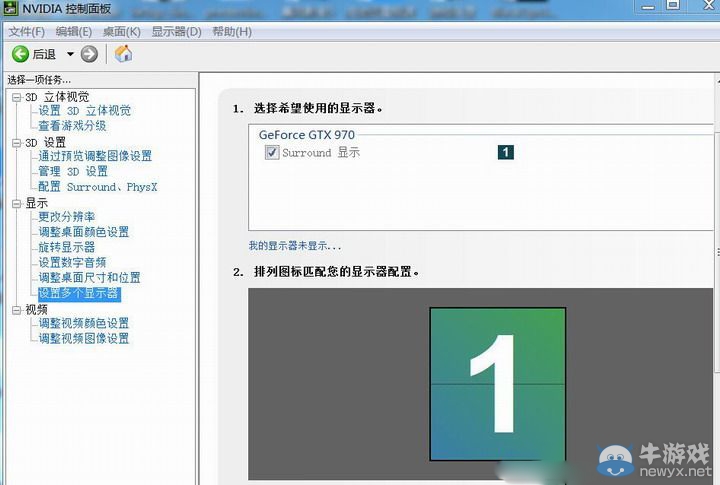Click the display number 1 badge
The image size is (720, 485).
coord(506,152)
